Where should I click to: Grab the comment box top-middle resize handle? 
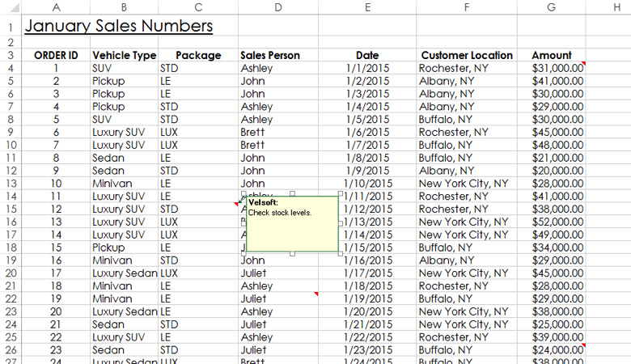coord(292,194)
